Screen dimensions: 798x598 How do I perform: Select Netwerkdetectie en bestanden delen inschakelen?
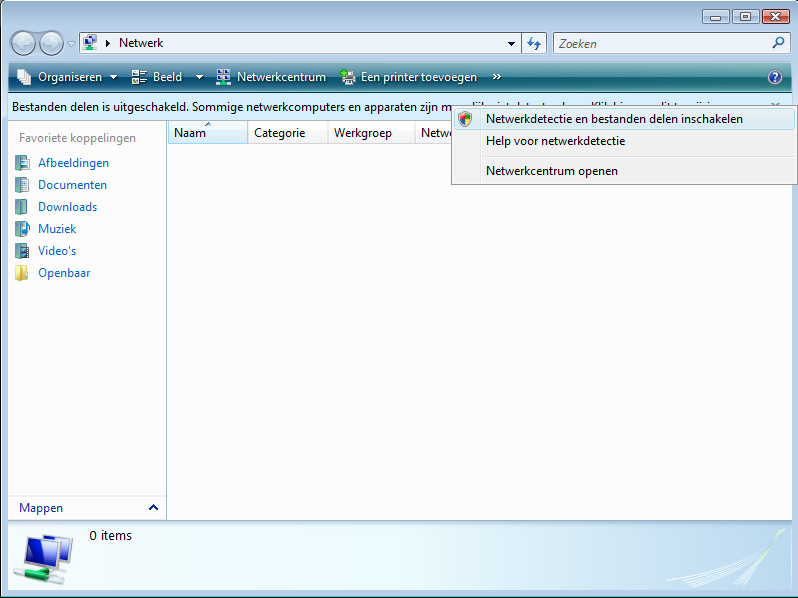(624, 119)
